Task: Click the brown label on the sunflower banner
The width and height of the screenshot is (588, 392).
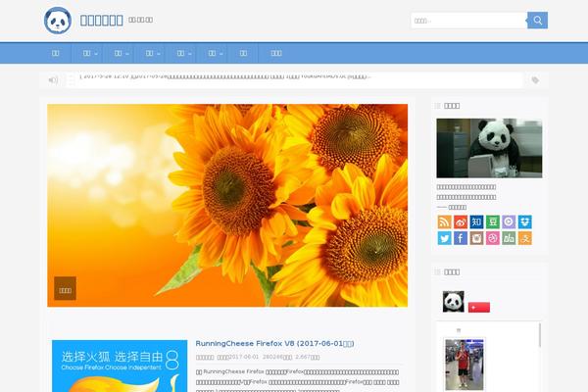Action: [65, 288]
